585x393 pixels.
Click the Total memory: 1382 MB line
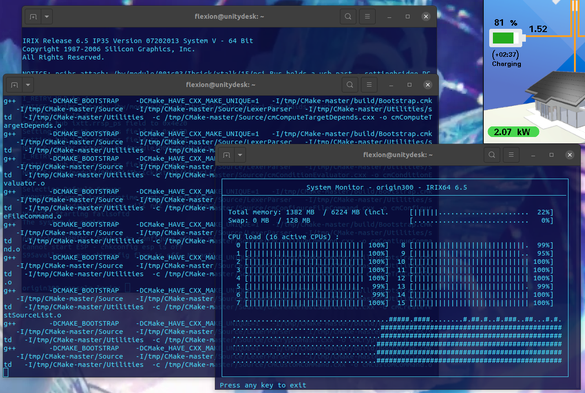pos(308,212)
